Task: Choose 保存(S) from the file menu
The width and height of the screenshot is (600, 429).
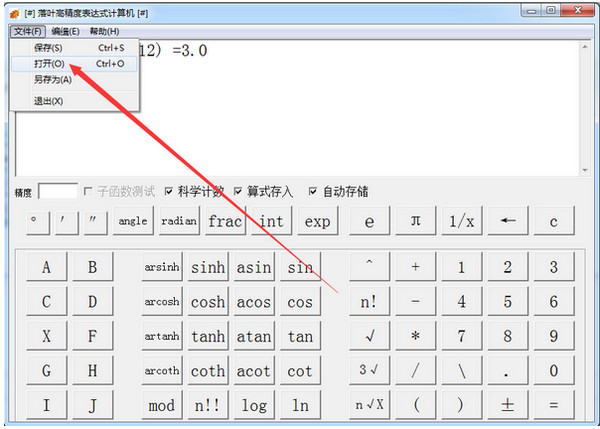Action: pos(75,48)
